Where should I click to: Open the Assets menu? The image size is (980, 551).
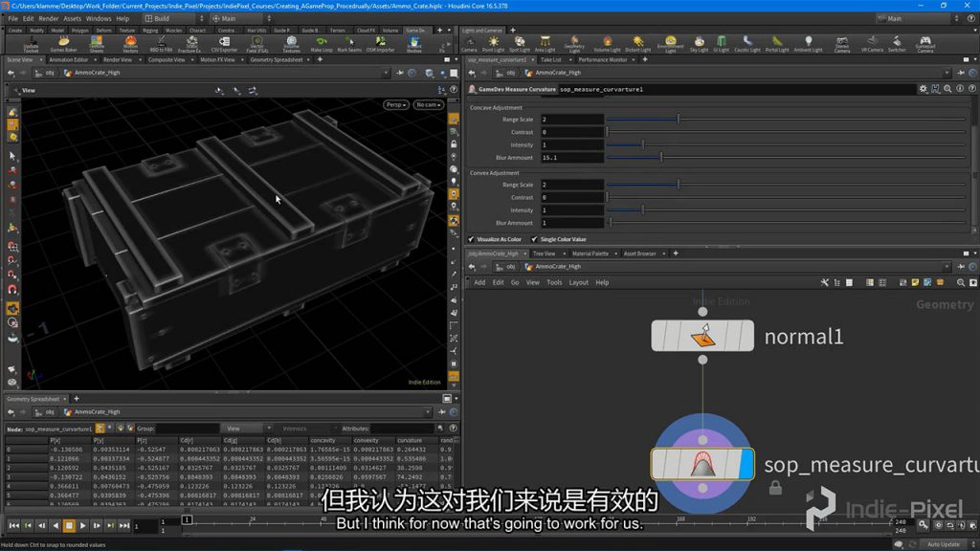[72, 19]
